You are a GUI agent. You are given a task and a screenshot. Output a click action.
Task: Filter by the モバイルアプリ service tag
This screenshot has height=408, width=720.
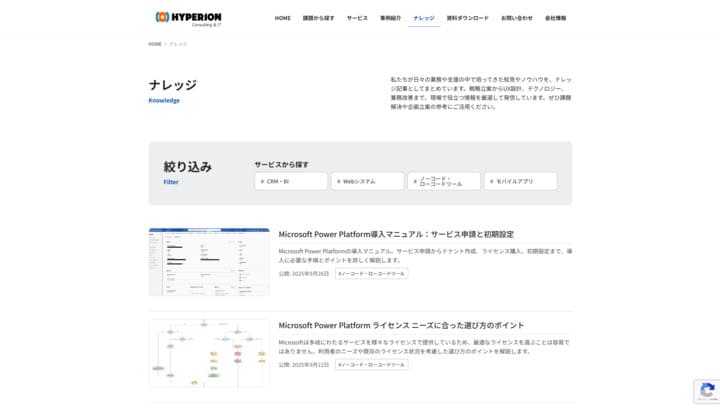point(520,181)
